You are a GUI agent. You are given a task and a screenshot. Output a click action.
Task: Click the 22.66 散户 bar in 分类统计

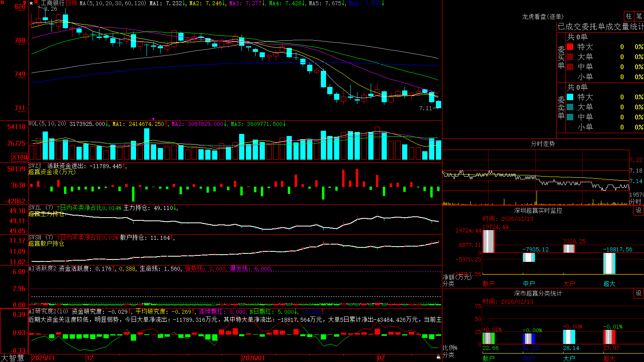point(489,338)
